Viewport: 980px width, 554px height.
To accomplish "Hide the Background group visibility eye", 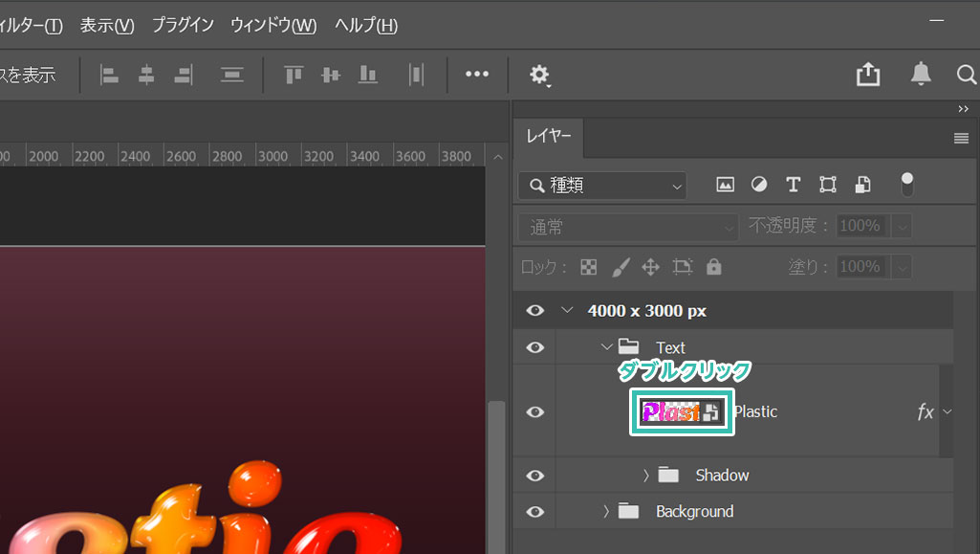I will (x=535, y=511).
